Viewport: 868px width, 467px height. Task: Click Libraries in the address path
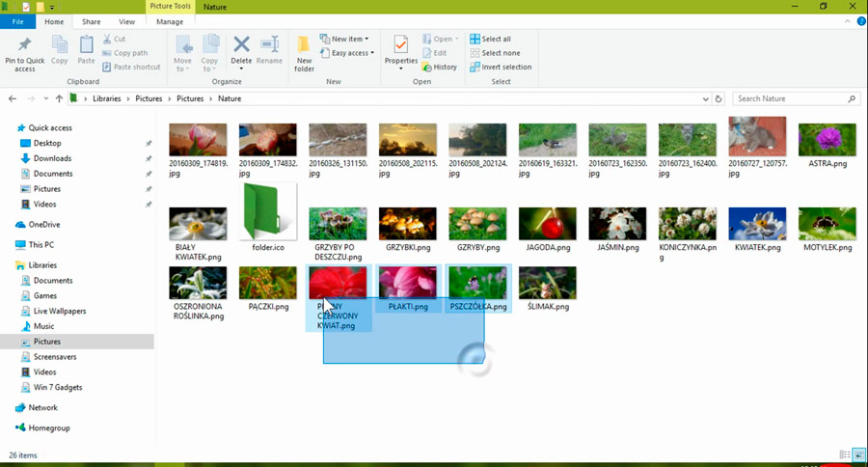point(107,98)
